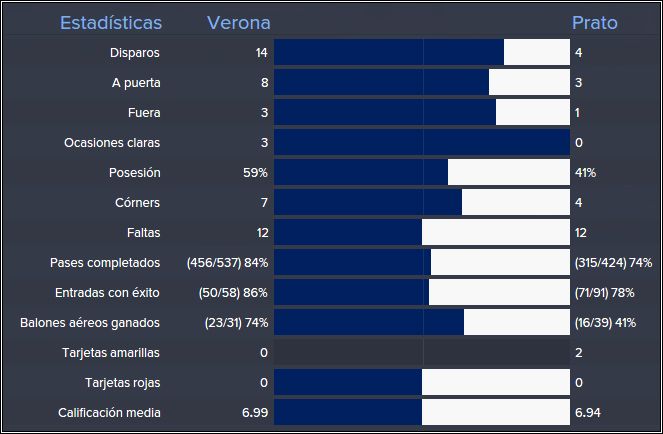Select the Prato team header
The image size is (663, 434).
pyautogui.click(x=595, y=23)
